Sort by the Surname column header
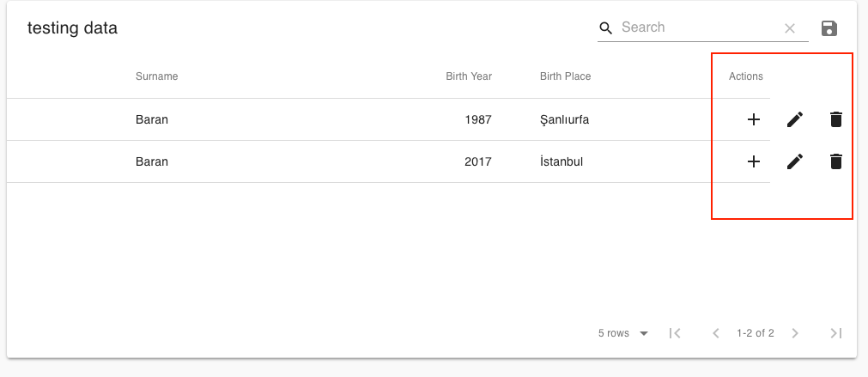868x377 pixels. click(x=156, y=76)
